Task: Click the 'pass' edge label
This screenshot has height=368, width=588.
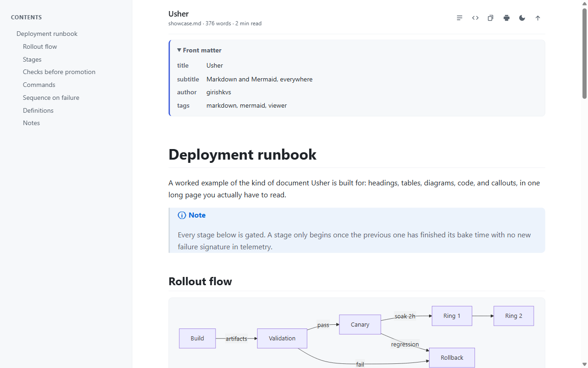Action: (323, 325)
